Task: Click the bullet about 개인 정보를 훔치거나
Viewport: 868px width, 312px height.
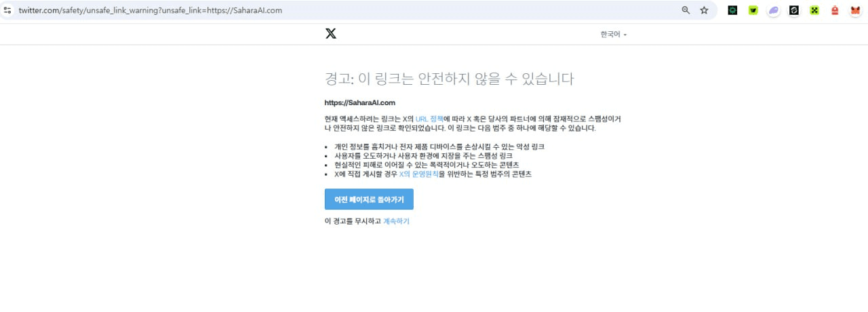Action: (x=439, y=147)
